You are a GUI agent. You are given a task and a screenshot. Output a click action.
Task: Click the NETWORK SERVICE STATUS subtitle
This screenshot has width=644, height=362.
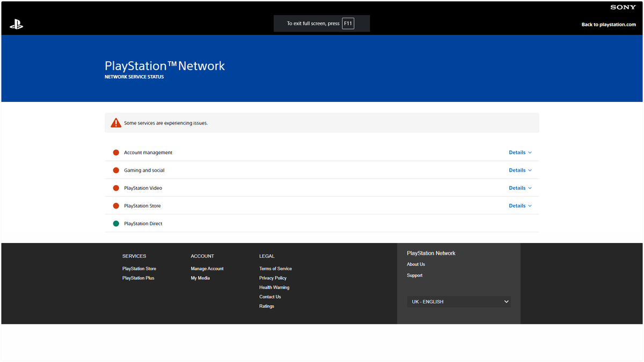coord(134,77)
